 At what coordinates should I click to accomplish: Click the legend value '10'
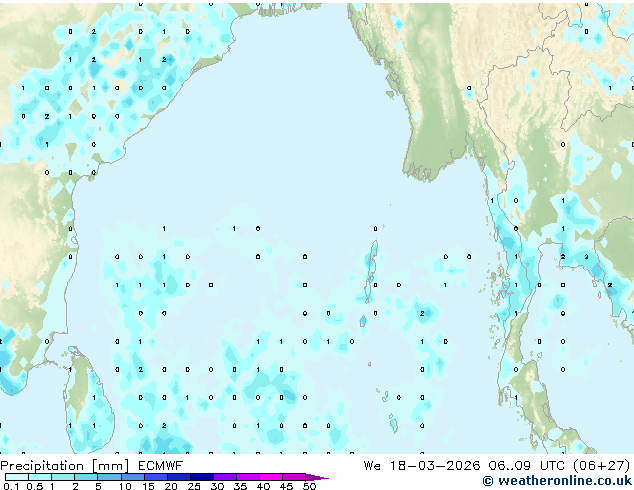[x=125, y=486]
